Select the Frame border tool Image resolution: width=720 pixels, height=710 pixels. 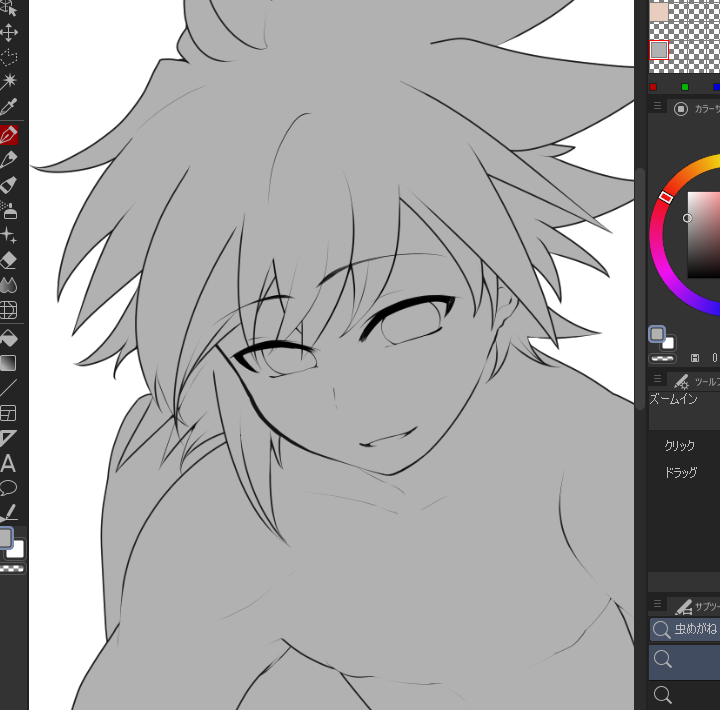pyautogui.click(x=9, y=413)
